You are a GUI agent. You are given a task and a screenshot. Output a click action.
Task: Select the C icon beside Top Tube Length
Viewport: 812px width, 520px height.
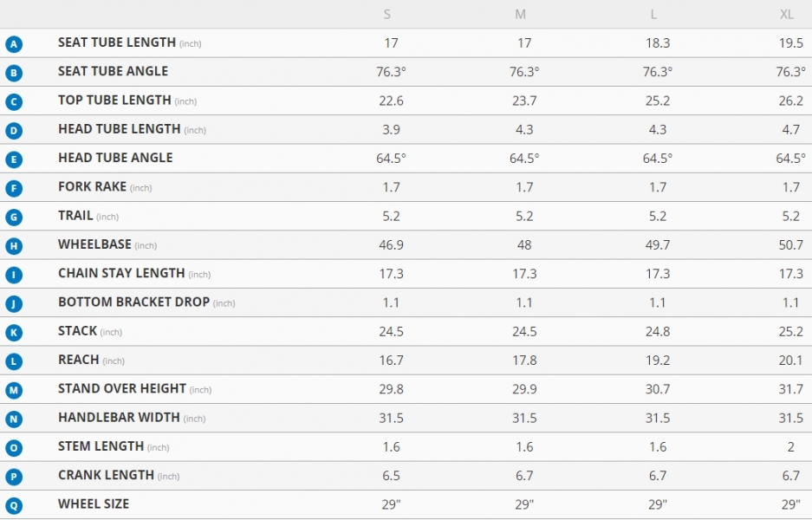pos(14,101)
